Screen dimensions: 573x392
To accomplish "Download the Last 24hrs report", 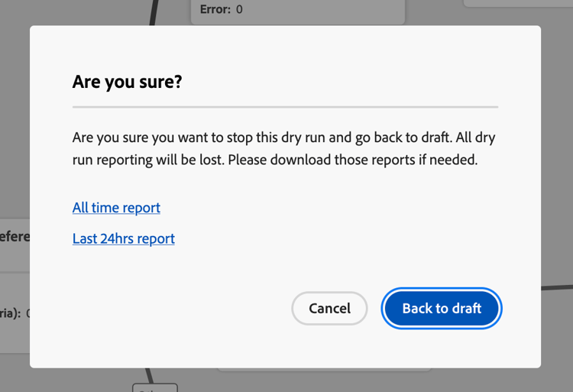I will [x=124, y=238].
